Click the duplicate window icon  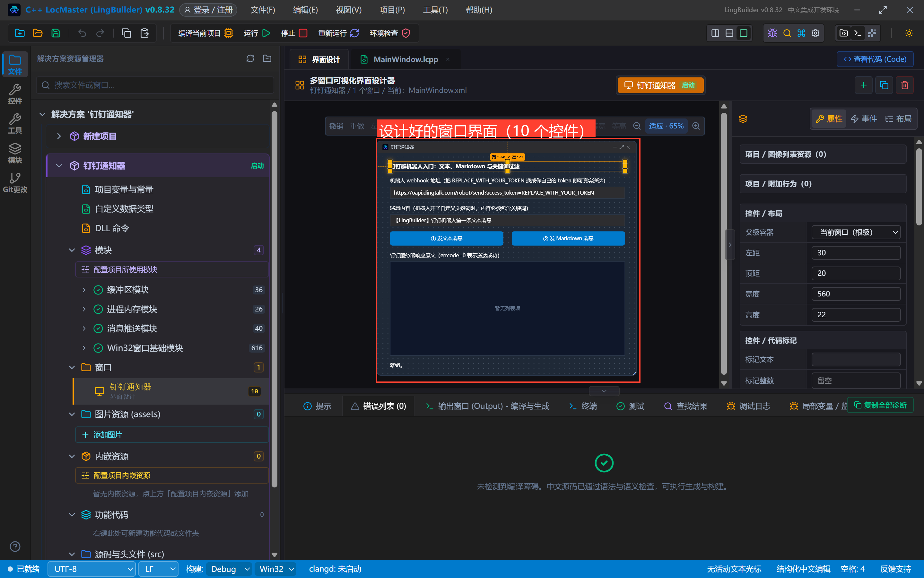[x=884, y=85]
